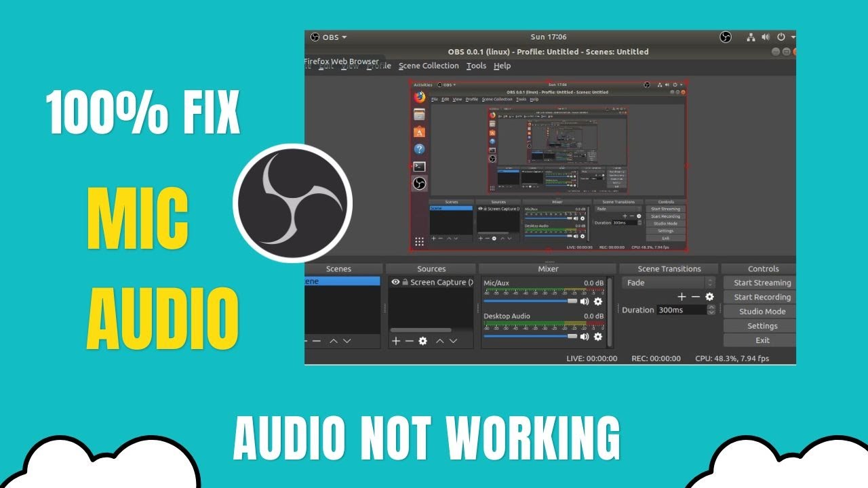Move the selected scene down in Scenes panel

tap(347, 341)
